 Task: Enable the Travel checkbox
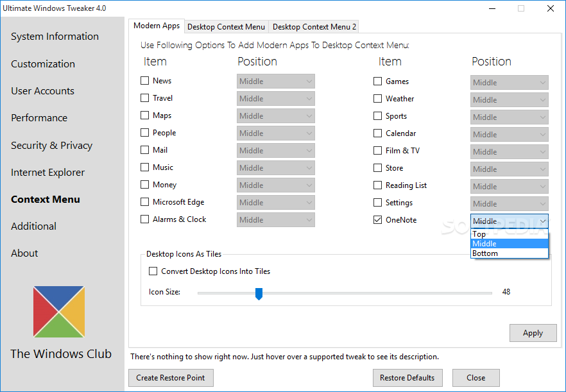[145, 98]
